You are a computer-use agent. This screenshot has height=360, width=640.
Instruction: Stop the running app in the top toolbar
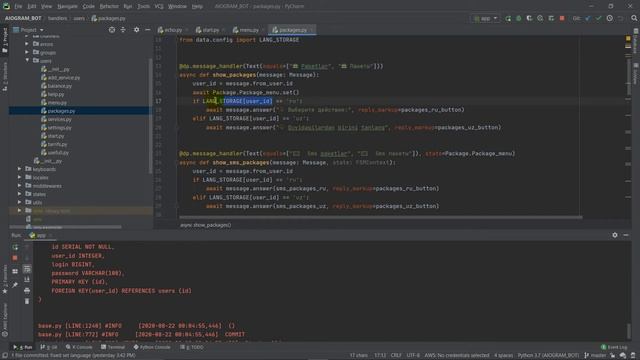(562, 18)
